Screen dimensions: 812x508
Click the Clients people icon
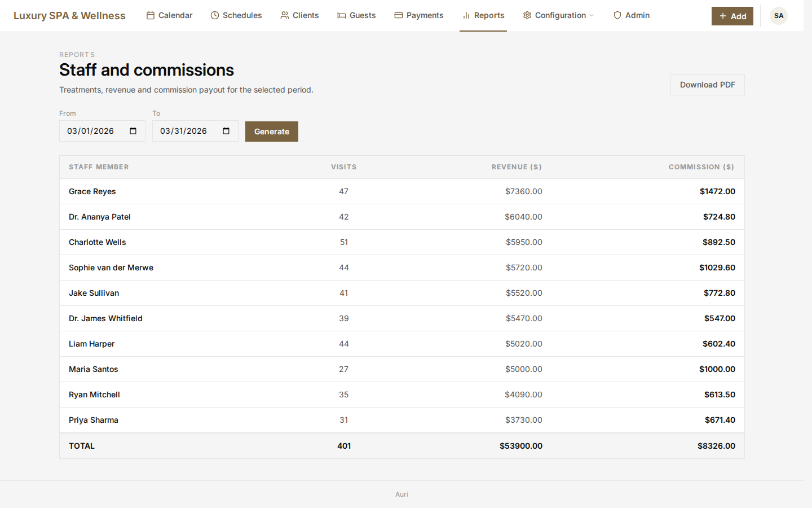pos(285,15)
